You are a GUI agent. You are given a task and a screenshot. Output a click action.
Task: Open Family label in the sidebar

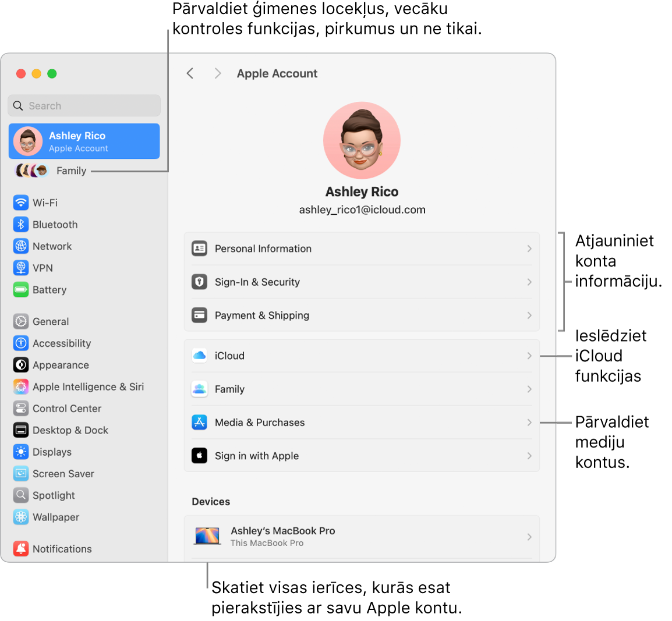coord(72,171)
